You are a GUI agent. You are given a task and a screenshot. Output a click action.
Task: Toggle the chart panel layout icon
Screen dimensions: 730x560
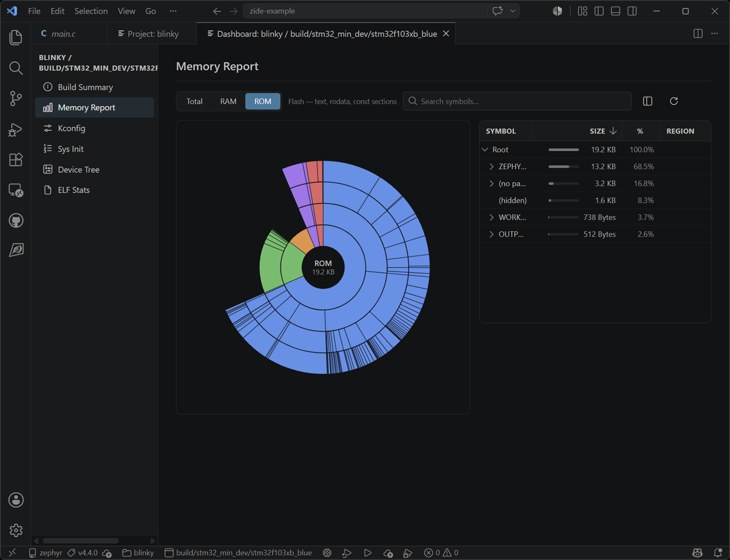(648, 101)
